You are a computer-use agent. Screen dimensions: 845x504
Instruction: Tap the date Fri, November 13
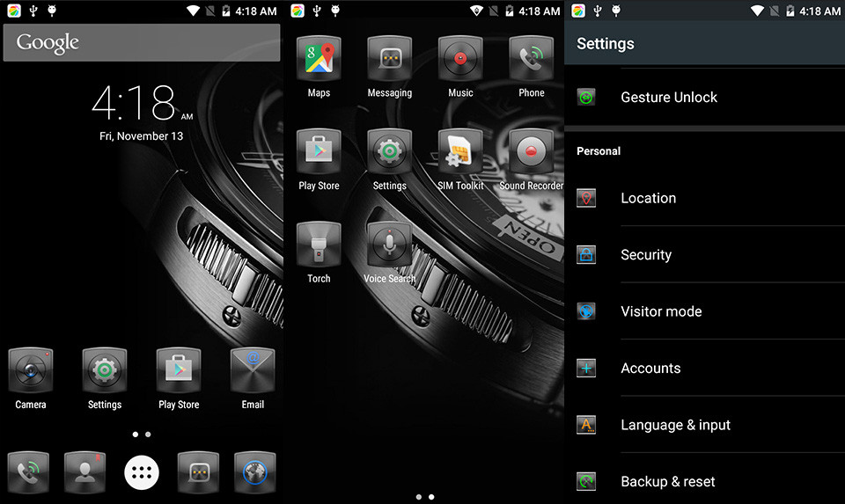click(x=141, y=136)
